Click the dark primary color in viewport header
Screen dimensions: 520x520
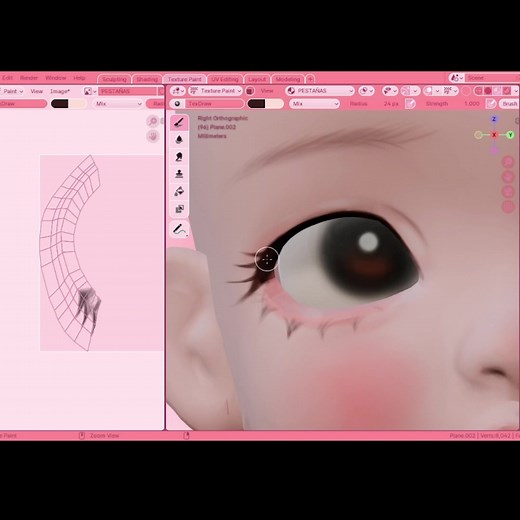coord(256,104)
